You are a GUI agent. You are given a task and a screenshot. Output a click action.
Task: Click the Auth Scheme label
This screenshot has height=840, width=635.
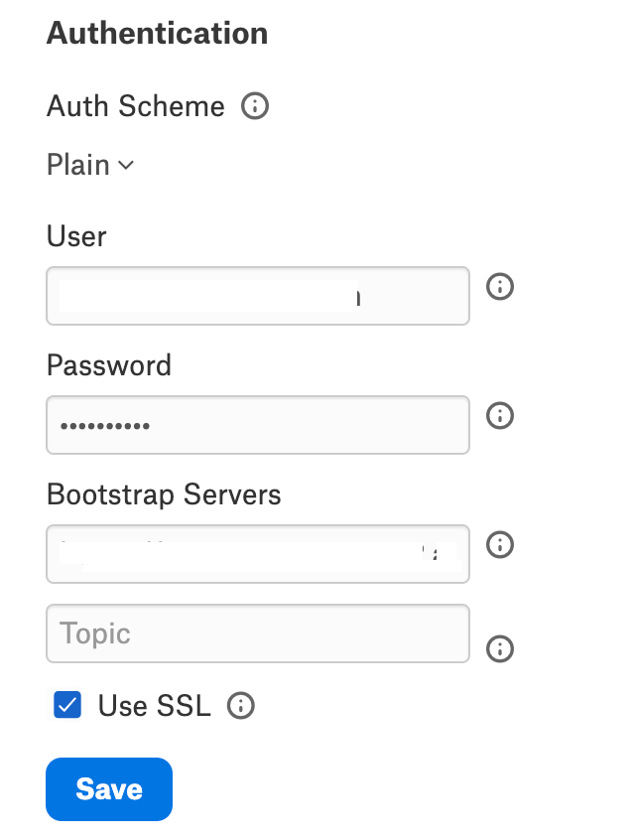[x=136, y=105]
